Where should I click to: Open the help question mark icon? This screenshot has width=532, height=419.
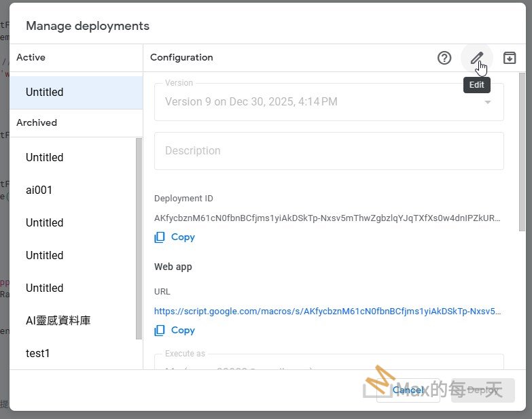(x=444, y=58)
